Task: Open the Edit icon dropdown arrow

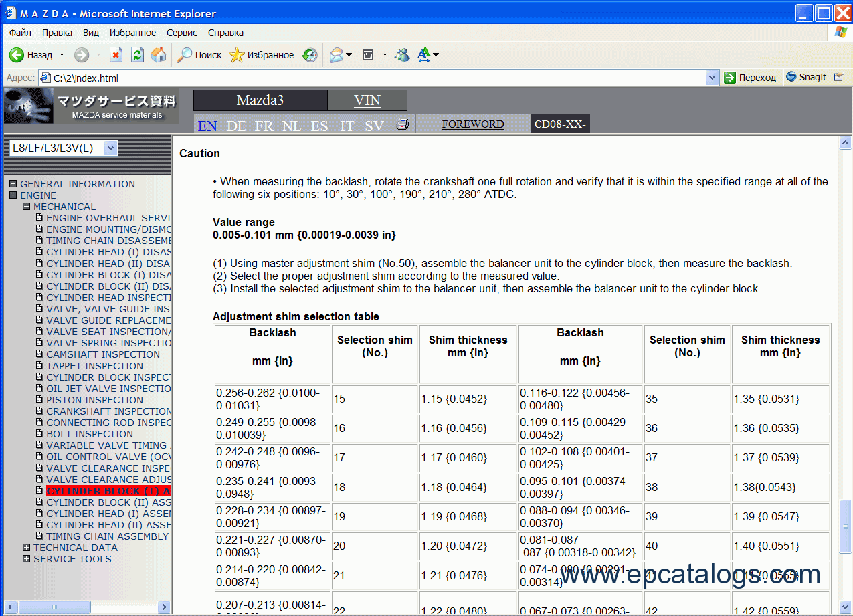Action: pyautogui.click(x=385, y=55)
